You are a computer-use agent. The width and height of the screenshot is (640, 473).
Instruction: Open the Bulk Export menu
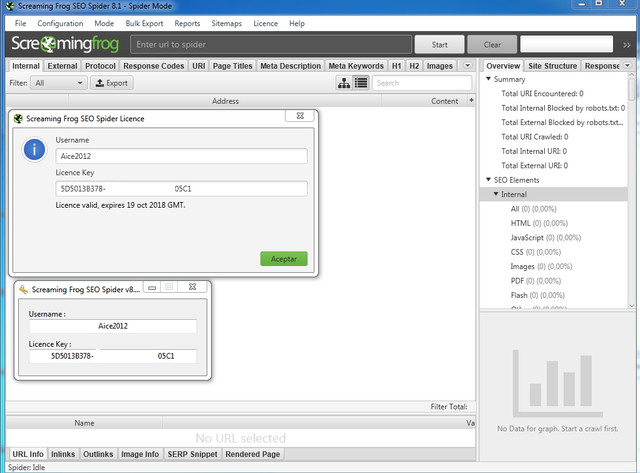144,23
